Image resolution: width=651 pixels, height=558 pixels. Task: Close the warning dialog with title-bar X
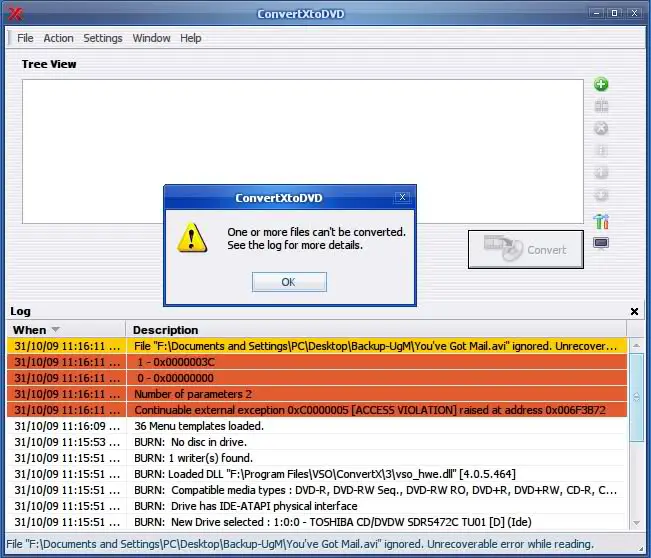[x=402, y=198]
